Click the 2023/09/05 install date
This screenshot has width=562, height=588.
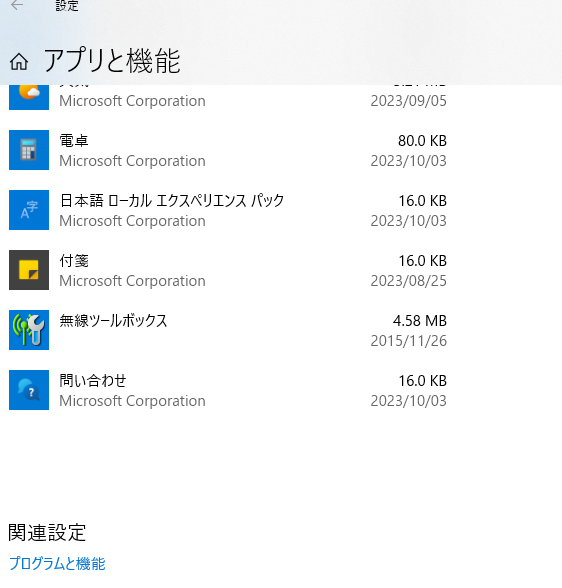(x=409, y=101)
